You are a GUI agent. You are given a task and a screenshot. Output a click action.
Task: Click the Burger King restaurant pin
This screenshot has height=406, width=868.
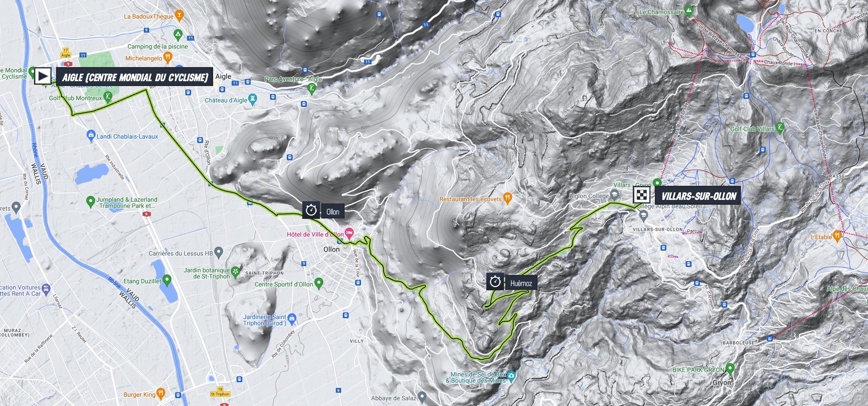tap(161, 393)
